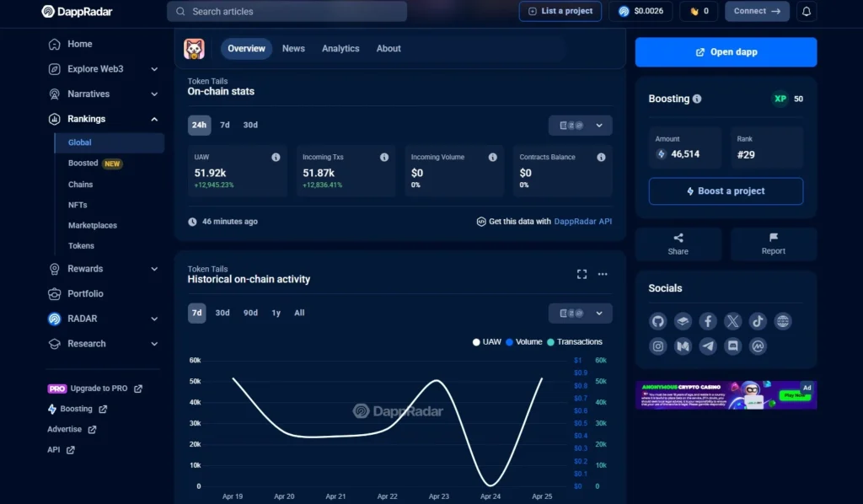Select the 7d on-chain stats range

pyautogui.click(x=224, y=125)
